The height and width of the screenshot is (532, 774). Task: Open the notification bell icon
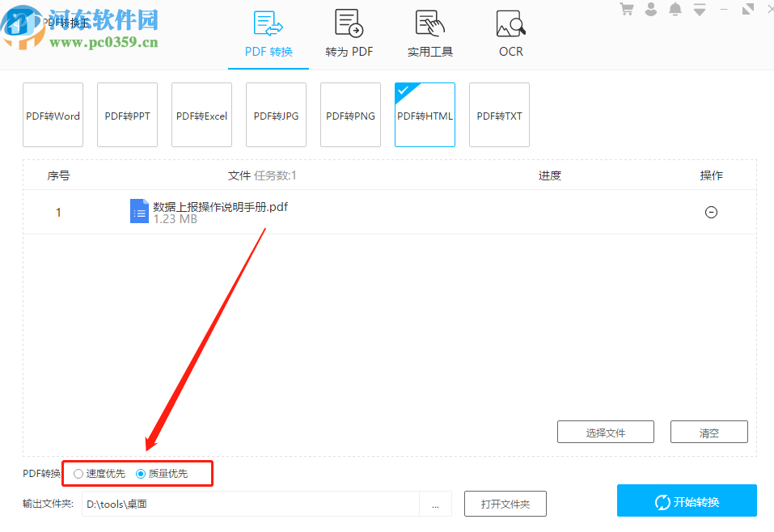(676, 8)
